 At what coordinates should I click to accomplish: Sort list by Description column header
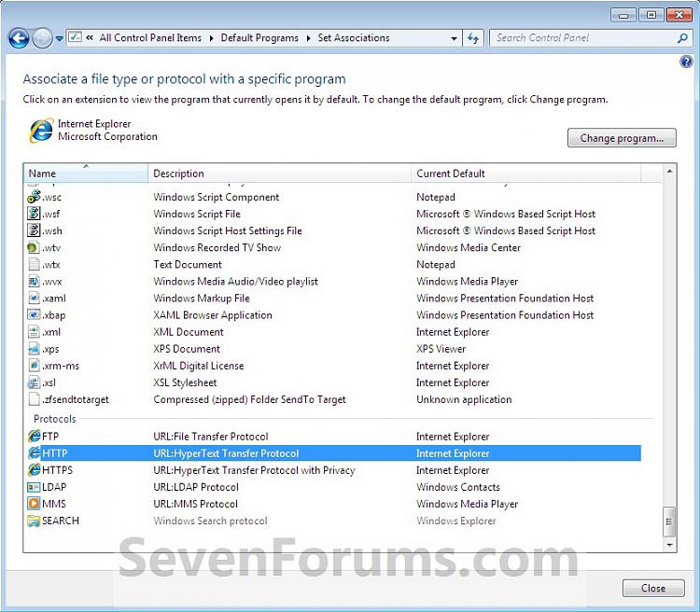[x=279, y=174]
